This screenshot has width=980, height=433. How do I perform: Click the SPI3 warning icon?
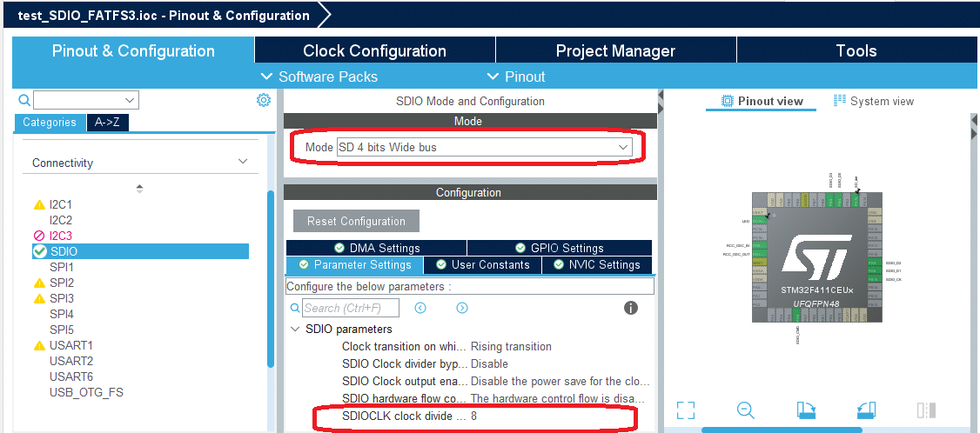point(39,298)
